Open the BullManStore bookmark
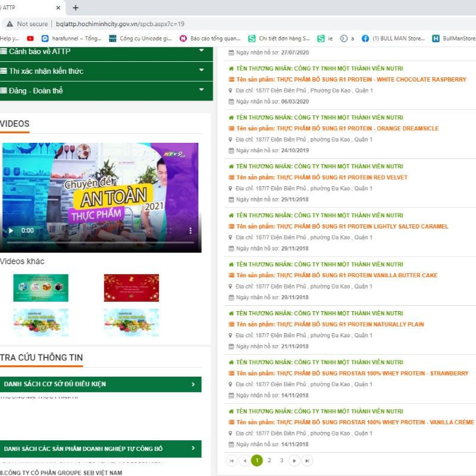The height and width of the screenshot is (476, 476). point(454,38)
